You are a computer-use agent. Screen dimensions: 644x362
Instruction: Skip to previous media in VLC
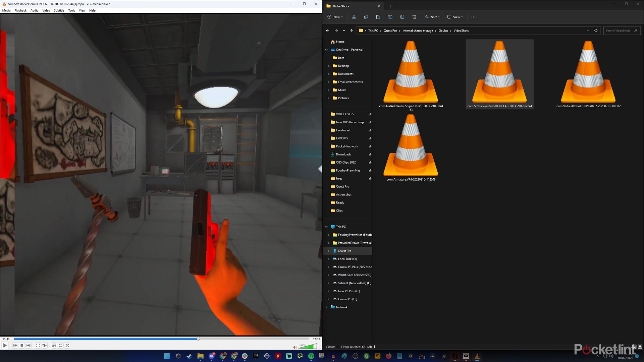pyautogui.click(x=15, y=345)
